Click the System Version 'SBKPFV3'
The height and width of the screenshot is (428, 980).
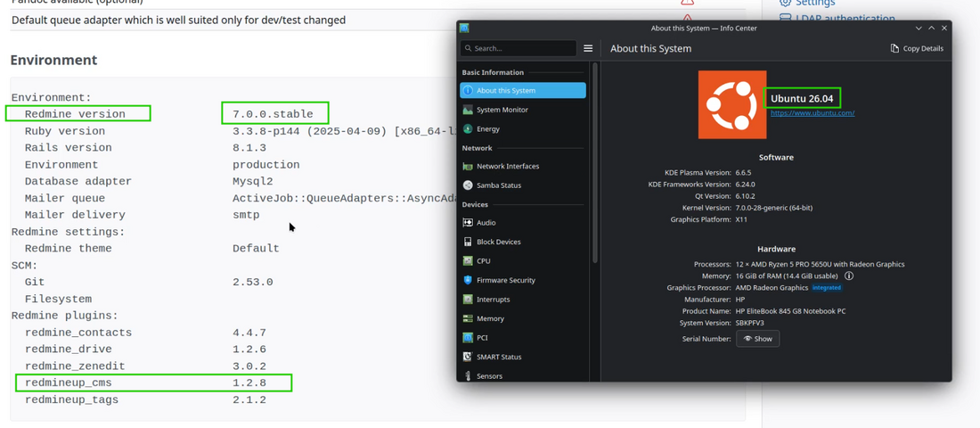(x=749, y=323)
